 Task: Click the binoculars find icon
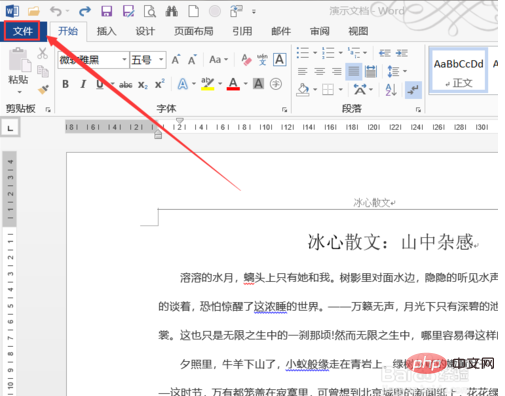172,11
